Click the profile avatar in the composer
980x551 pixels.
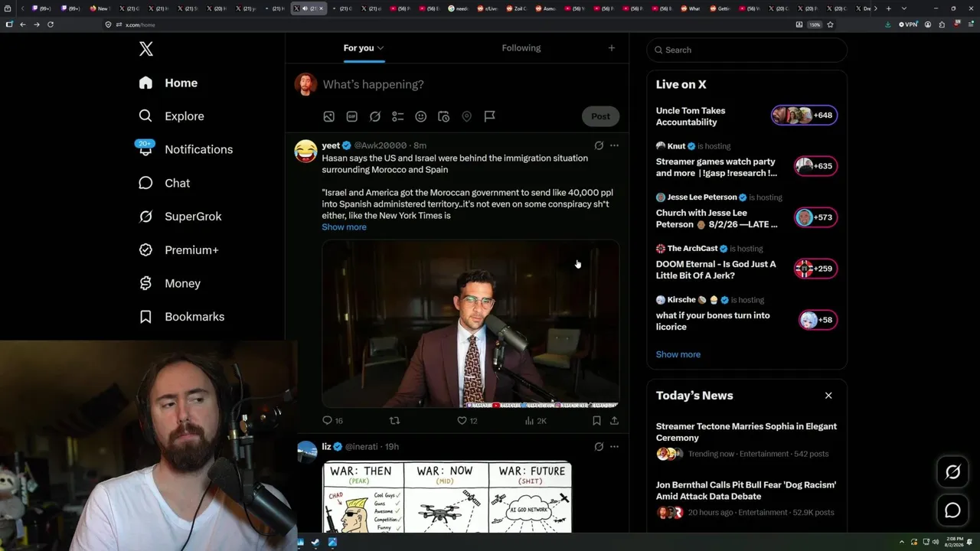coord(305,84)
